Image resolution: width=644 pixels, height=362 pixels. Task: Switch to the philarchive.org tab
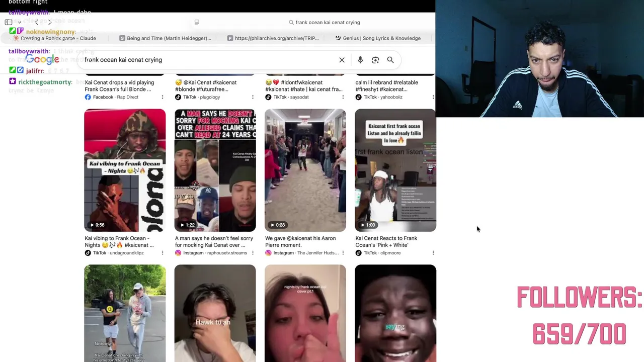(x=273, y=38)
